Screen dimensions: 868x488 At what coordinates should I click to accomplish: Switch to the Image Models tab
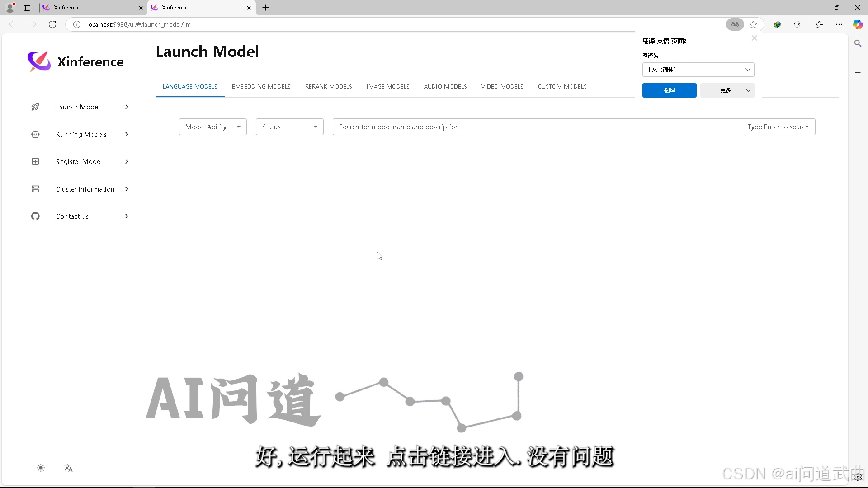tap(387, 87)
